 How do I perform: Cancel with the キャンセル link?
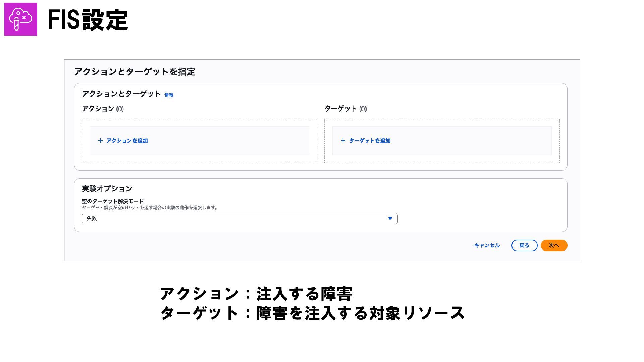click(487, 245)
